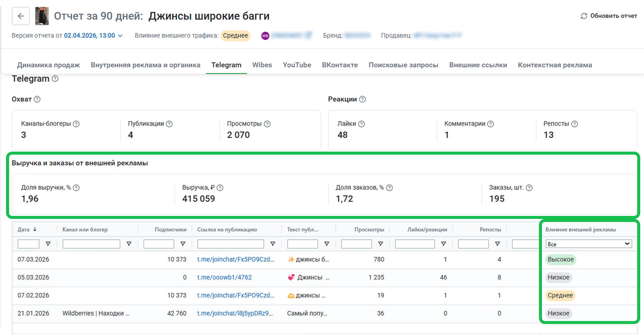Screen dimensions: 644x335
Task: Open help tooltip for Просмотры metric
Action: (267, 124)
